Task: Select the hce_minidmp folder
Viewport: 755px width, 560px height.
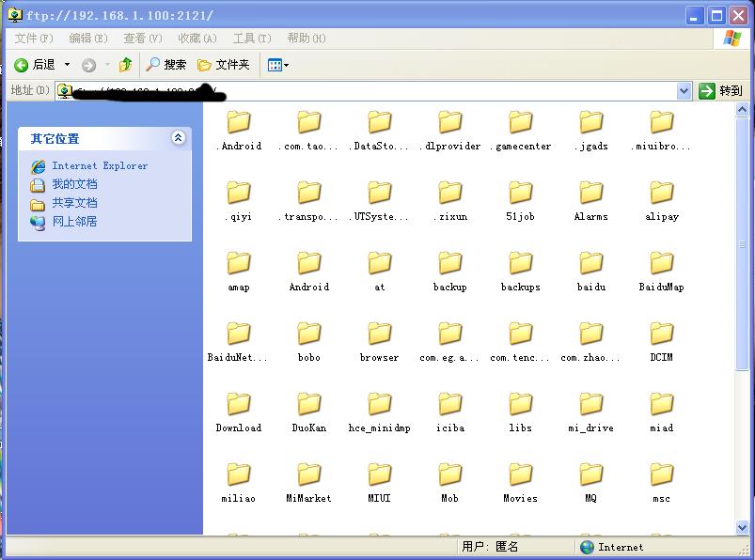Action: pyautogui.click(x=380, y=412)
